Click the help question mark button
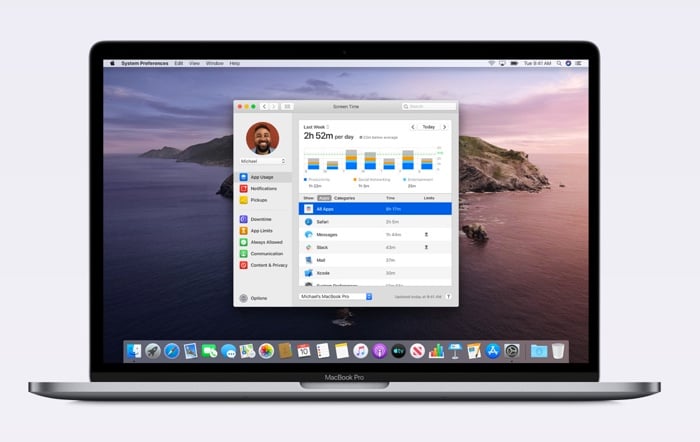Screen dimensions: 700x442 pyautogui.click(x=448, y=296)
